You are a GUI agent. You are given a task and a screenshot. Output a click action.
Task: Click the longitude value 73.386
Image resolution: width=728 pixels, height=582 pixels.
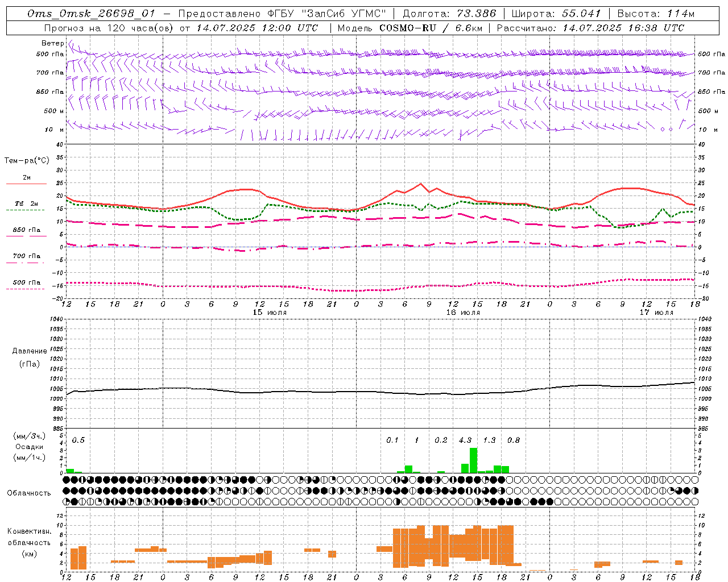476,14
